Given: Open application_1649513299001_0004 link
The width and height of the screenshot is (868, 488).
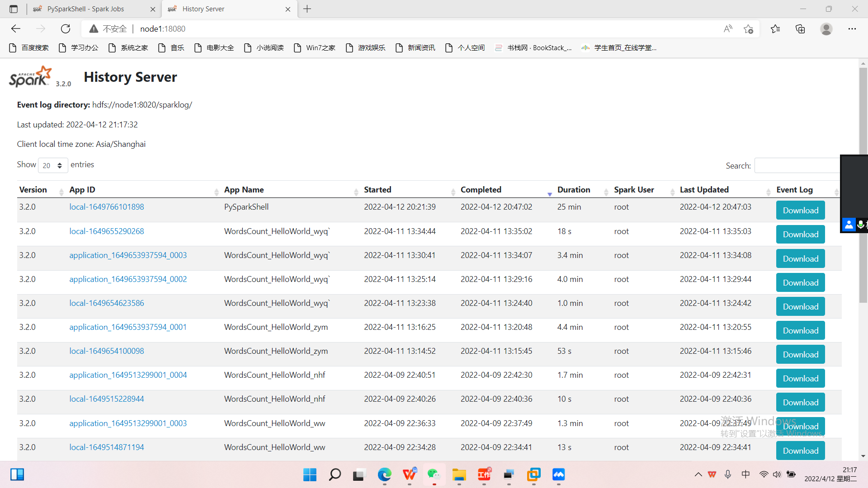Looking at the screenshot, I should tap(128, 375).
